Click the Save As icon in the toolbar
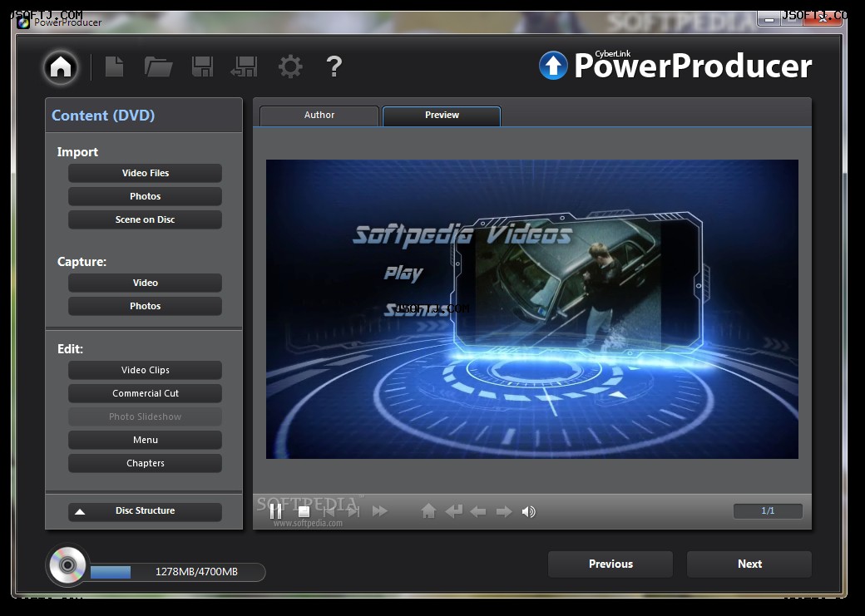Screen dimensions: 865x616 [245, 67]
